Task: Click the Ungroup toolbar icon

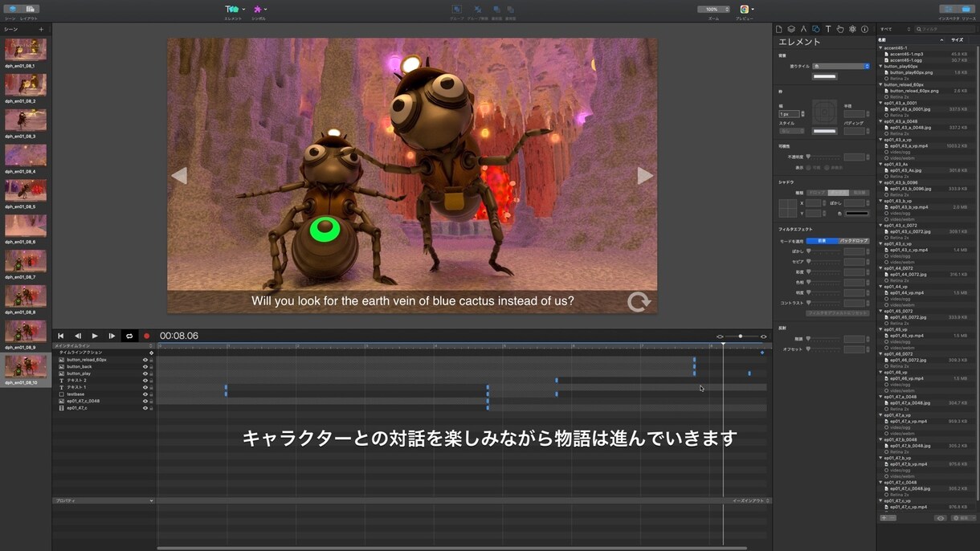Action: point(479,11)
